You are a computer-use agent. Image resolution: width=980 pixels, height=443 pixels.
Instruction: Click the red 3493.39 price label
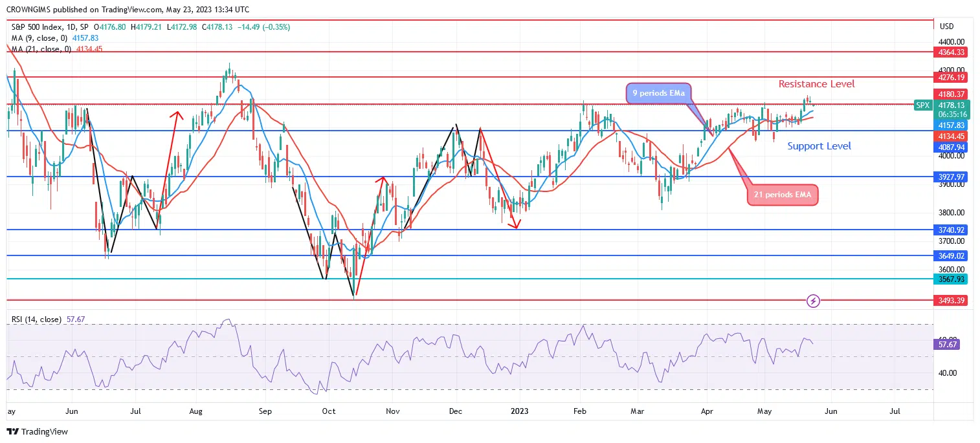pyautogui.click(x=951, y=301)
